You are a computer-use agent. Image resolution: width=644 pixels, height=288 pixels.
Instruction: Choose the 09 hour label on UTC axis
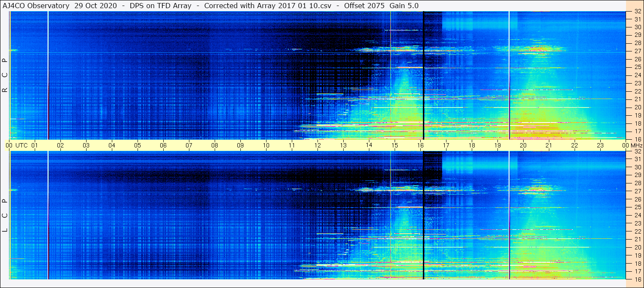(240, 145)
